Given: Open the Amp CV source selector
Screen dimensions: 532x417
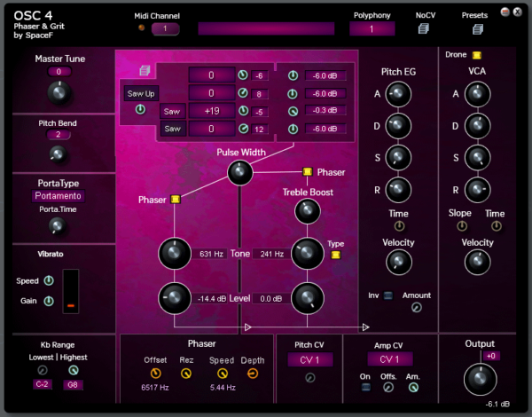Looking at the screenshot, I should coord(390,359).
